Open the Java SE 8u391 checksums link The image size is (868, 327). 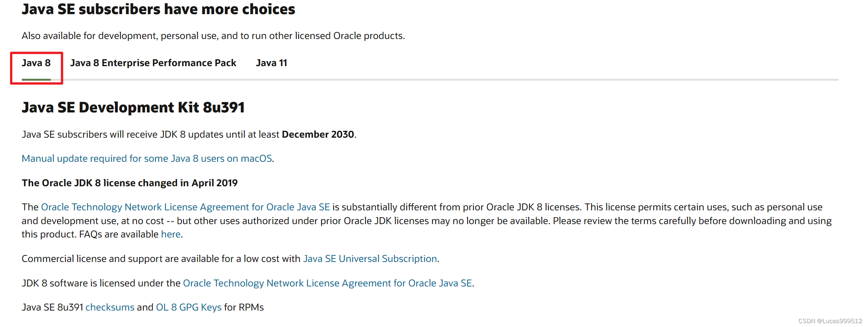point(110,307)
